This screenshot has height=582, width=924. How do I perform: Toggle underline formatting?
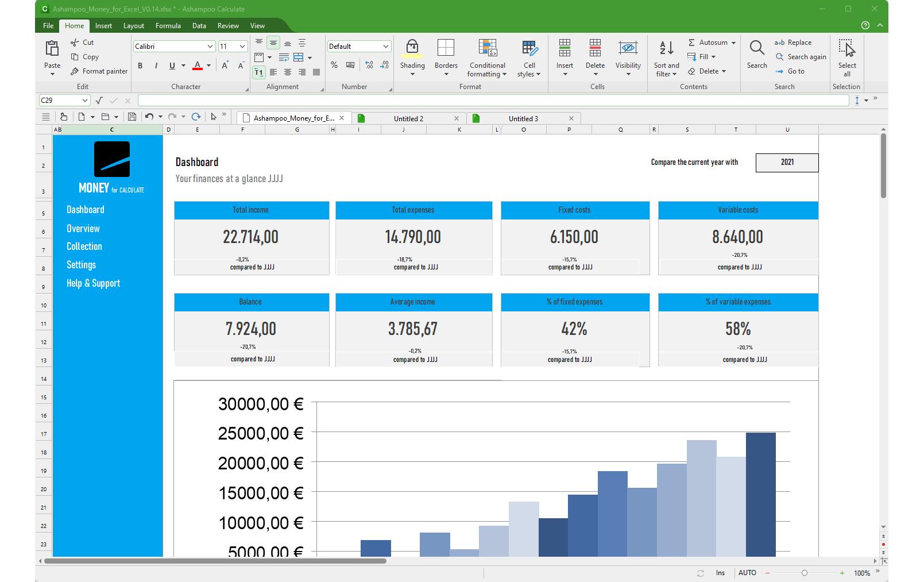(172, 66)
